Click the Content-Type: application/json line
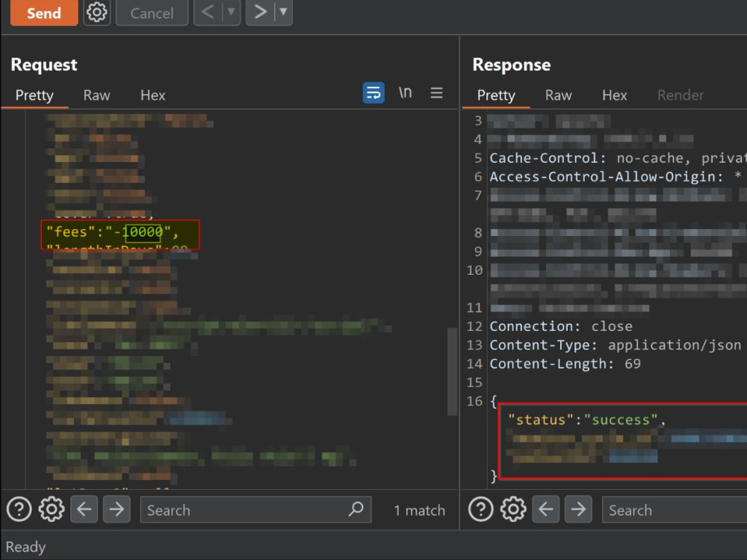The image size is (747, 560). [615, 345]
